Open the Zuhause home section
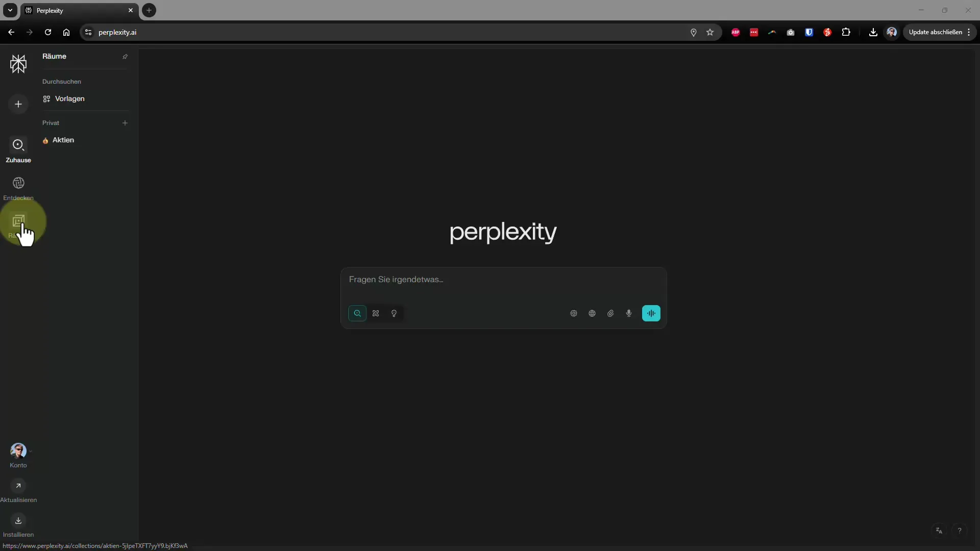980x551 pixels. 18,151
